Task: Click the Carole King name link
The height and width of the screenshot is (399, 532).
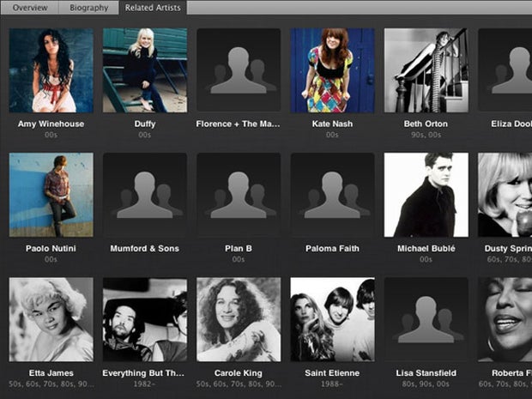Action: coord(239,373)
